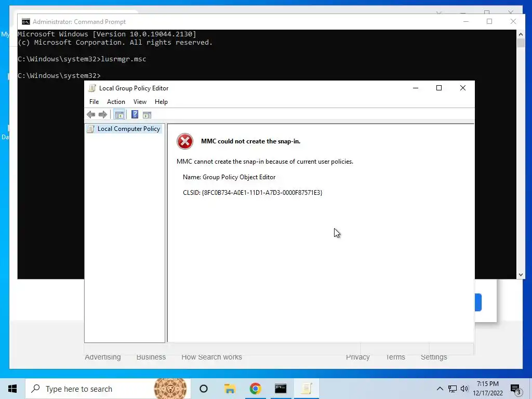The height and width of the screenshot is (399, 532).
Task: Open the Windows Start menu
Action: point(12,389)
